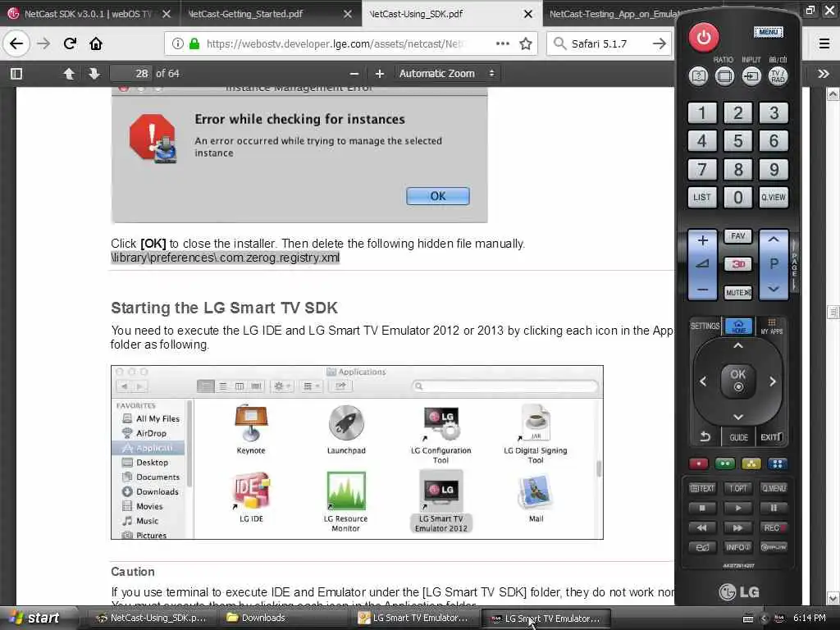Decrease volume with the minus button
The image size is (840, 630).
point(702,290)
